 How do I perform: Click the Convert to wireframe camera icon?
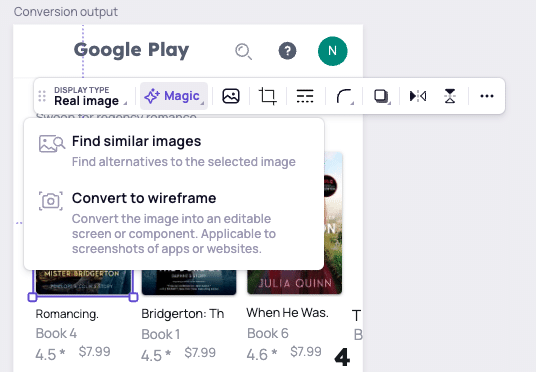click(x=51, y=201)
